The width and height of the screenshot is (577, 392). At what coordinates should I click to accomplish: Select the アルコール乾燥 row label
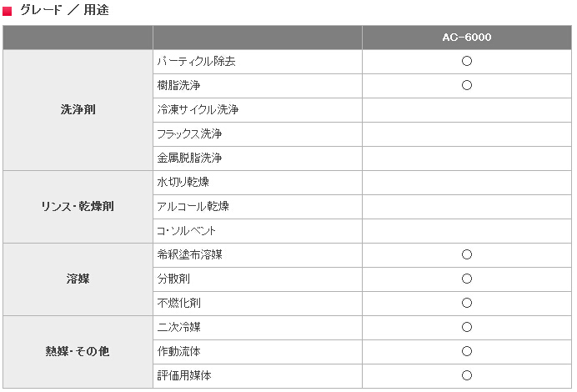click(x=193, y=206)
